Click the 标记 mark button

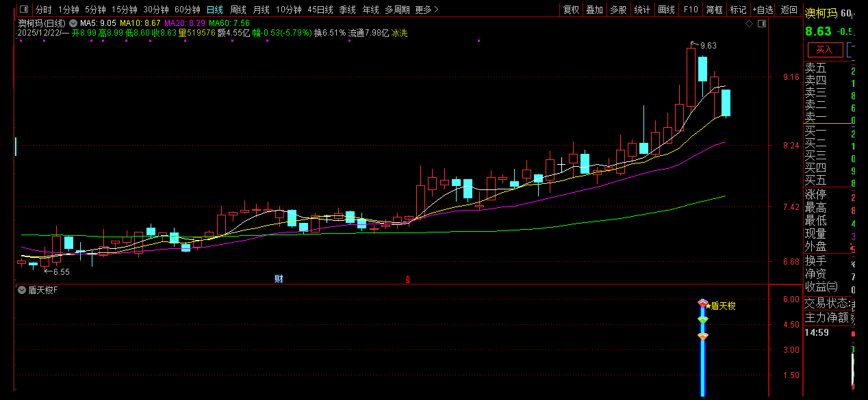738,10
